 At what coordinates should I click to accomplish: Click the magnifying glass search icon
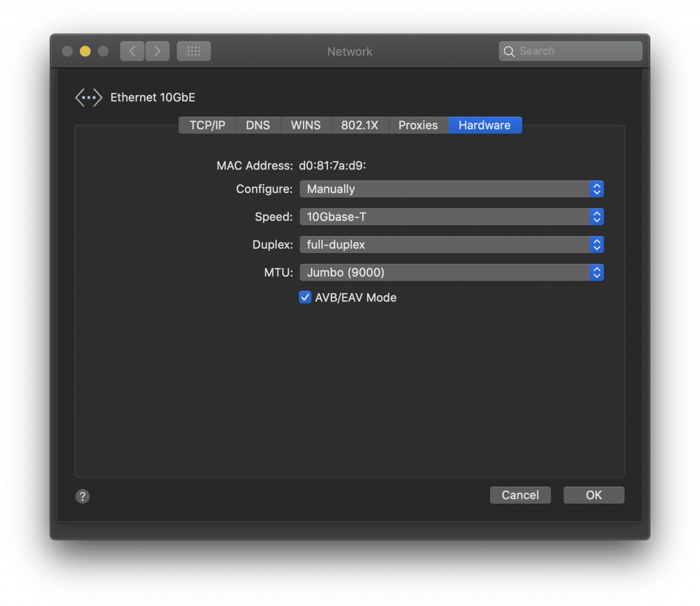pos(509,51)
